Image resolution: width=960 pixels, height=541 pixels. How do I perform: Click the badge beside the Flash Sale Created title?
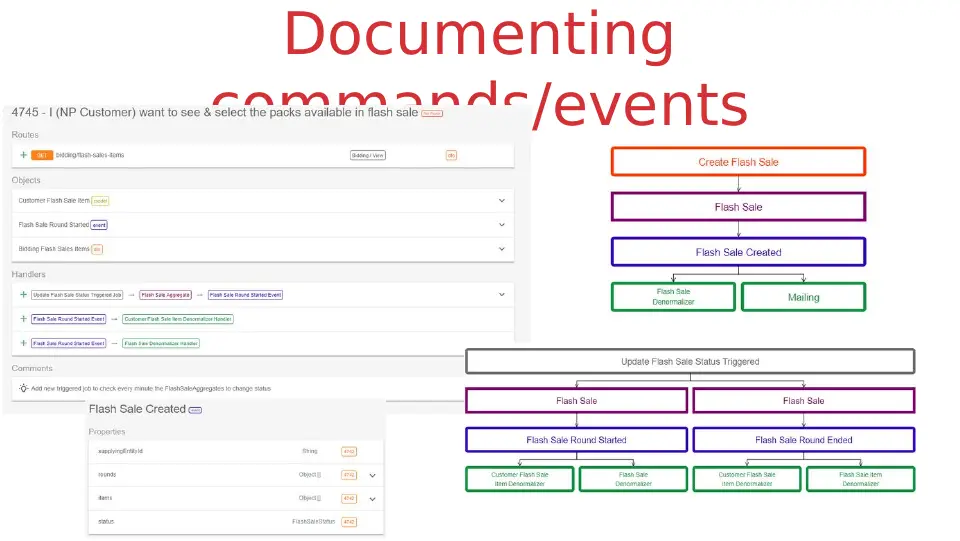pyautogui.click(x=195, y=410)
